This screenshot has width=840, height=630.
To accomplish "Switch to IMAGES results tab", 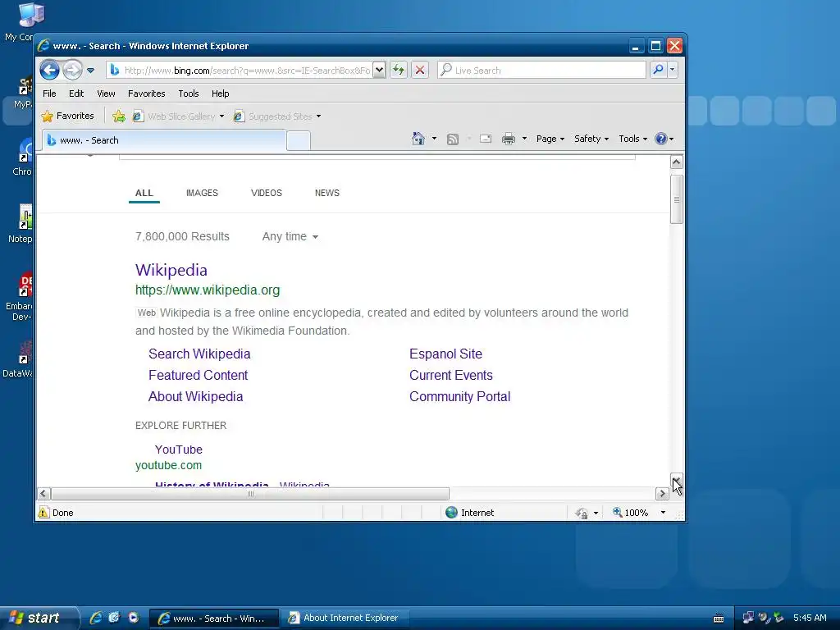I will tap(202, 193).
